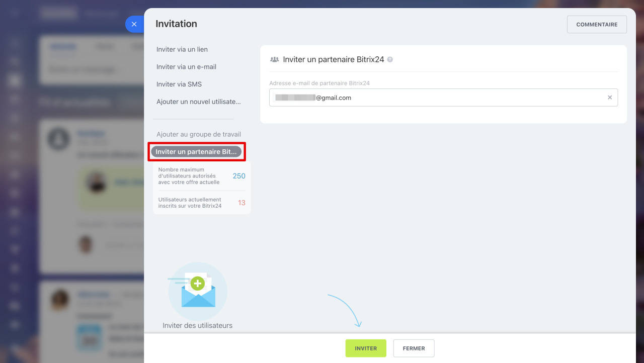Click the 'Inviter des utilisateurs' caption
Viewport: 644px width, 363px height.
pos(198,325)
